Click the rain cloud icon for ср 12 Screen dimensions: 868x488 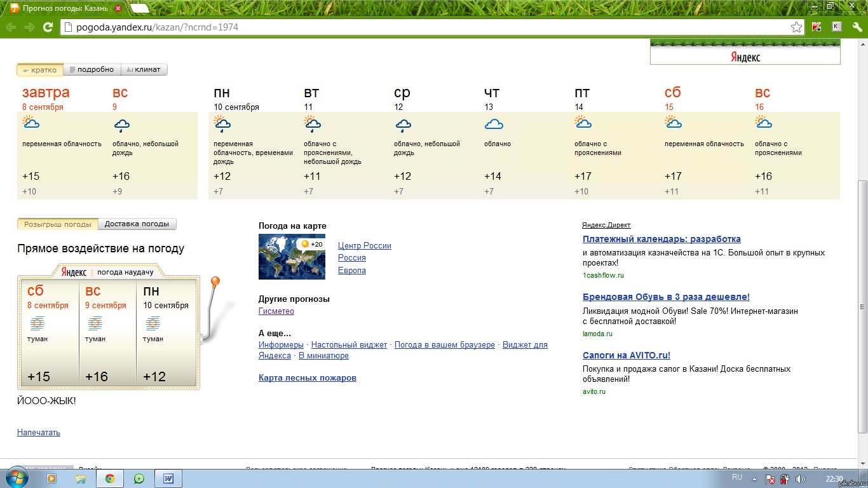click(403, 125)
